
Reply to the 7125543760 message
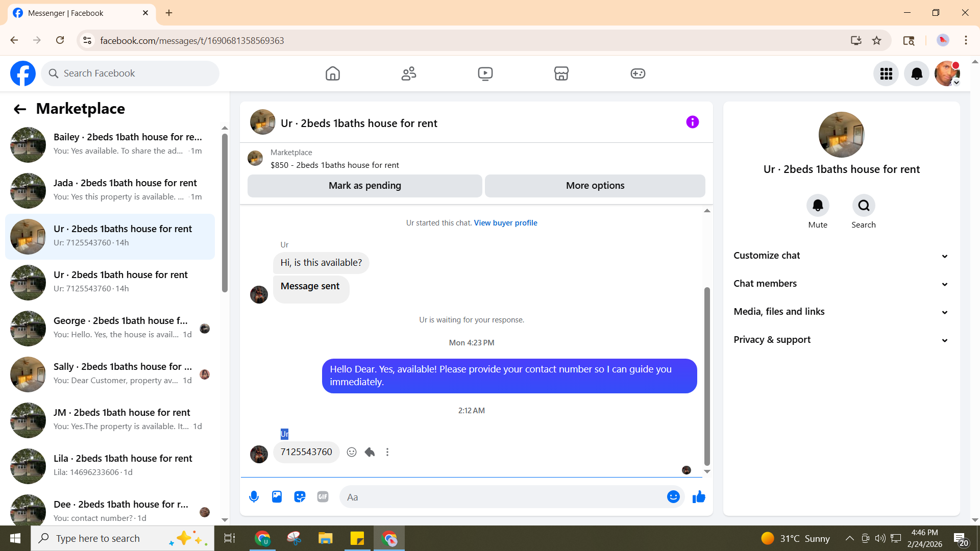(x=370, y=452)
